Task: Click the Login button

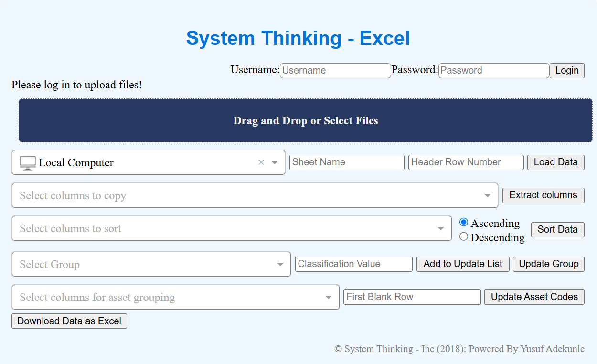Action: pyautogui.click(x=567, y=70)
